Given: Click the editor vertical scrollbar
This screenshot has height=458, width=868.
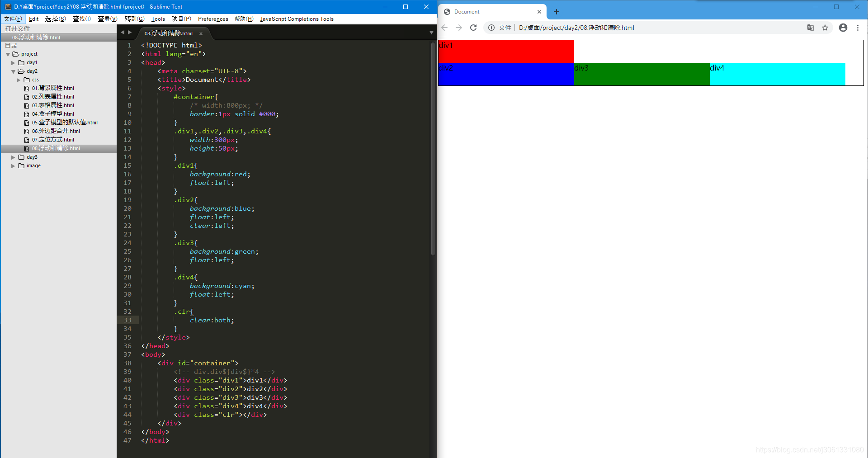Looking at the screenshot, I should (433, 149).
